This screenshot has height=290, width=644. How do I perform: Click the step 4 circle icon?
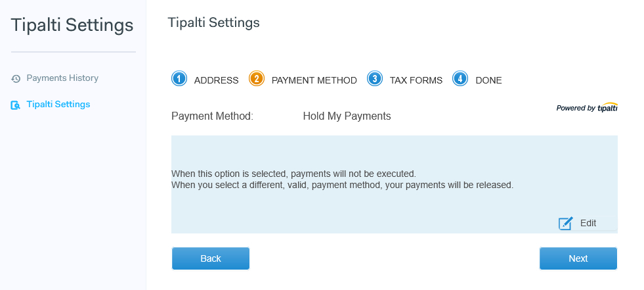coord(460,79)
